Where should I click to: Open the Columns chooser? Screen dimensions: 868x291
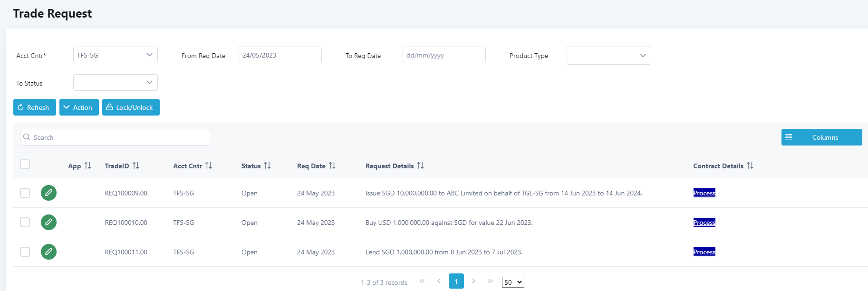point(821,137)
